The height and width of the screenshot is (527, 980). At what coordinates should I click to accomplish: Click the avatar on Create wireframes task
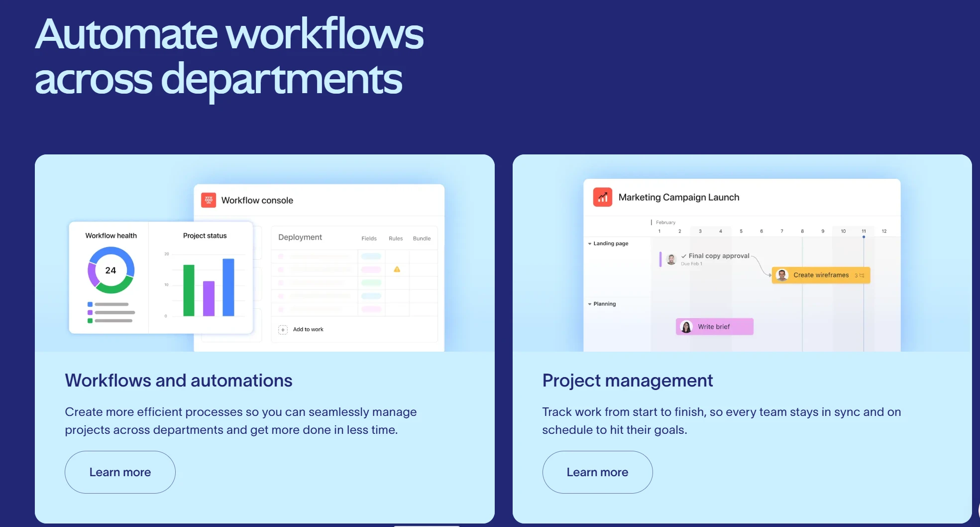pos(782,275)
